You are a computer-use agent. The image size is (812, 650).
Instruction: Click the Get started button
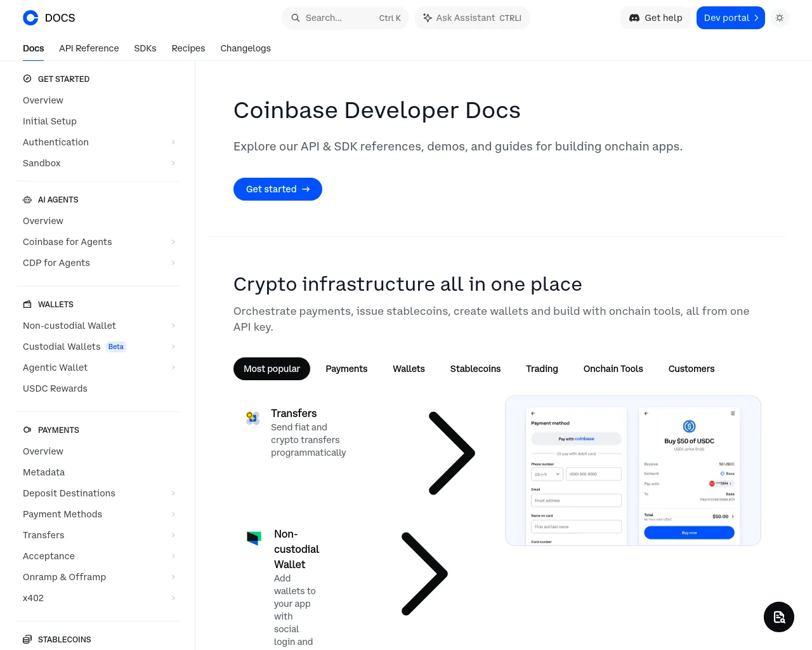pos(278,189)
